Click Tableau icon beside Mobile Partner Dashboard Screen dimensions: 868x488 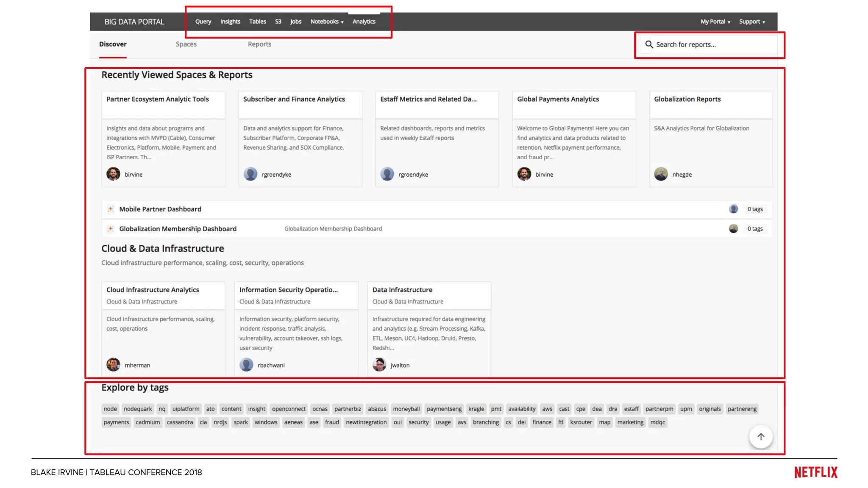click(x=111, y=209)
